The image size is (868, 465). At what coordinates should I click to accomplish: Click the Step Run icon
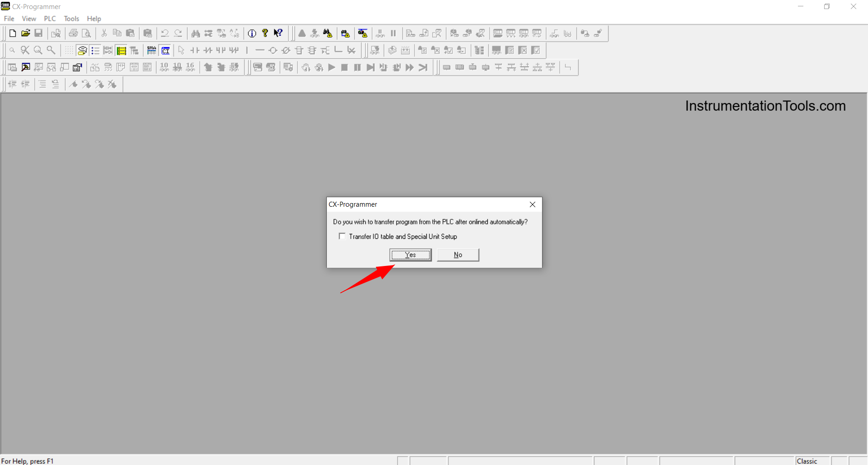pos(371,67)
